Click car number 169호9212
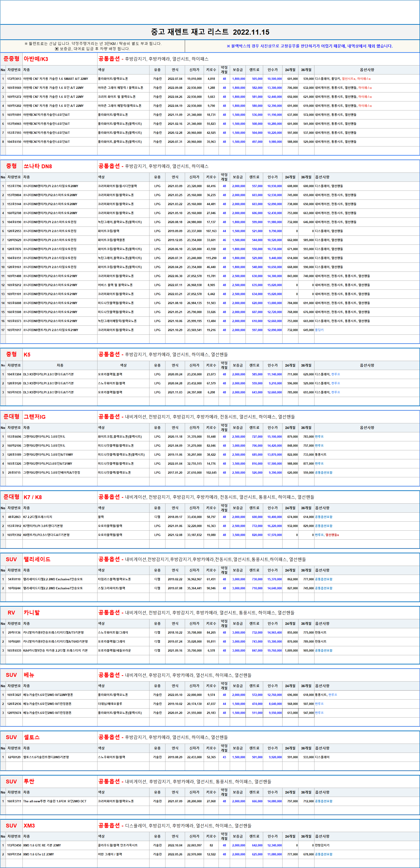Screen dimensions: 420x868 [x=14, y=285]
